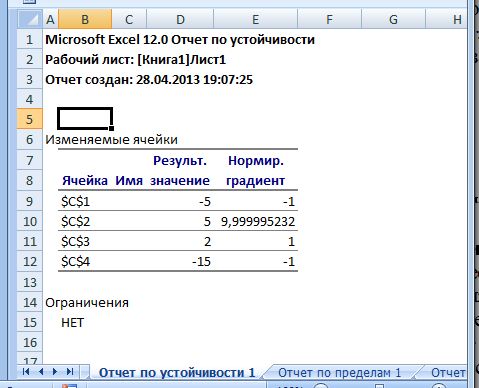Go to first sheet tab arrow

[26, 371]
